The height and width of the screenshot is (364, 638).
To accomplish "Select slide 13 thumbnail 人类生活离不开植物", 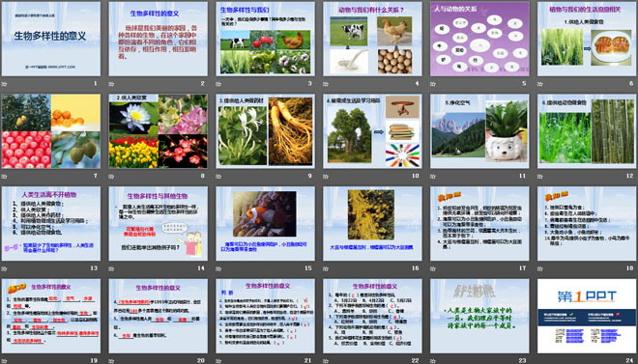I will pos(51,223).
